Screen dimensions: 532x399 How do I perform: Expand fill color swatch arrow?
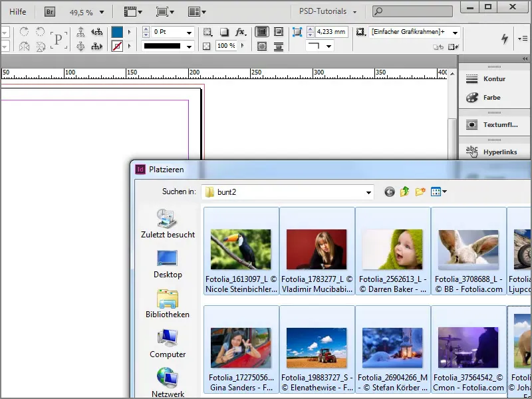click(129, 32)
